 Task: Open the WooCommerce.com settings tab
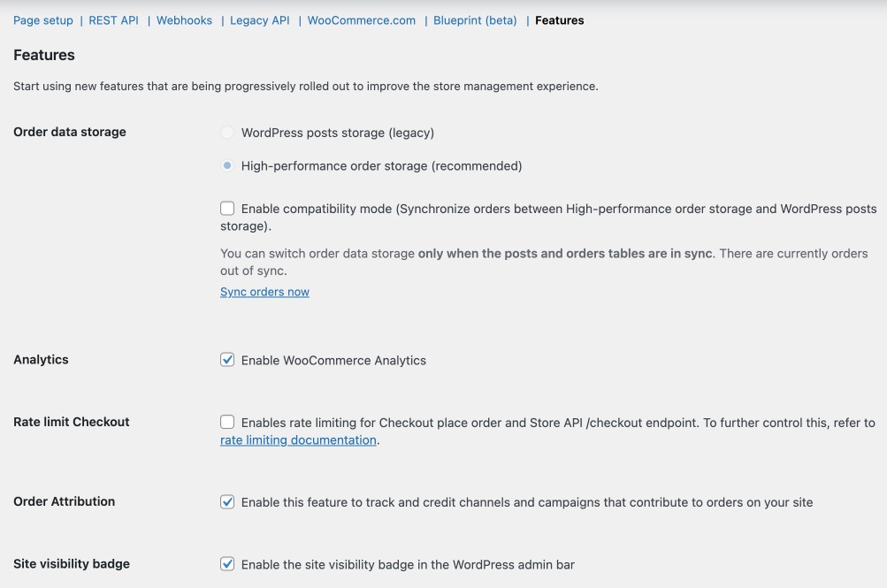click(x=361, y=20)
